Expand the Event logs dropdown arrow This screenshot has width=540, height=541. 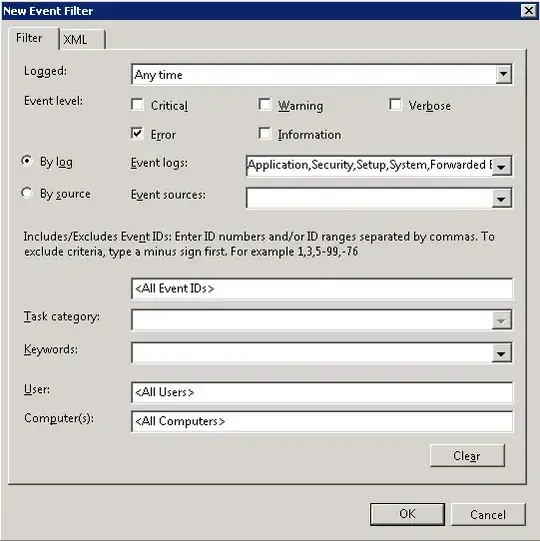pos(501,167)
